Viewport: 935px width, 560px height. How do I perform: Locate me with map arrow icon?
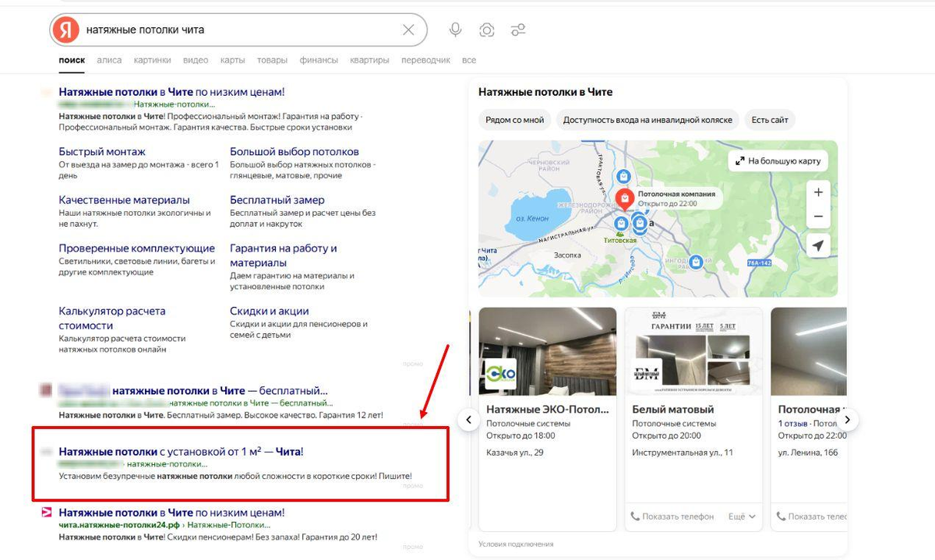(818, 246)
